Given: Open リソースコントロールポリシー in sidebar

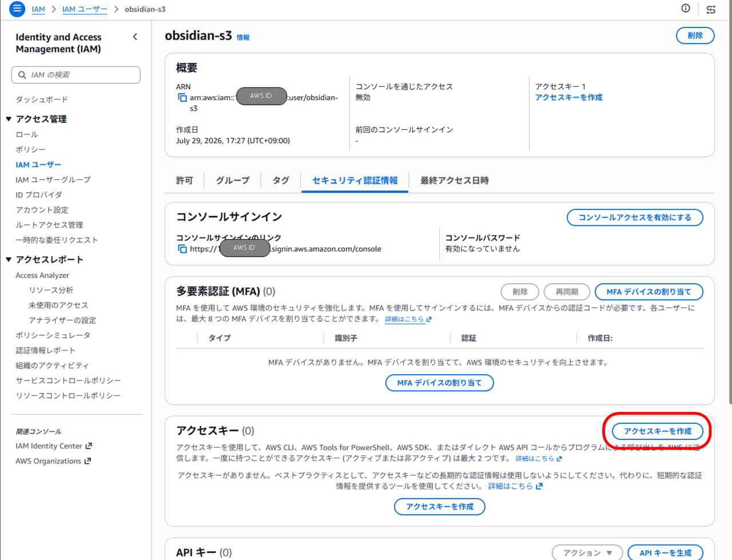Looking at the screenshot, I should coord(68,396).
